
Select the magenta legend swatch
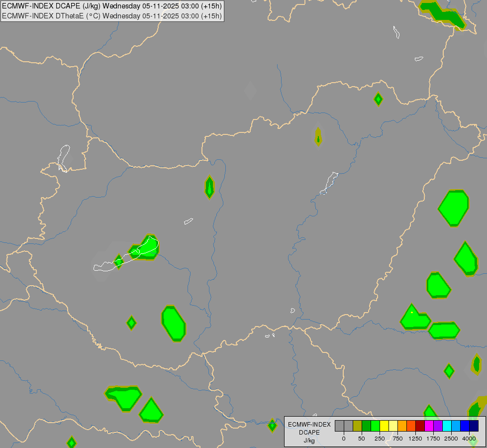tap(429, 426)
